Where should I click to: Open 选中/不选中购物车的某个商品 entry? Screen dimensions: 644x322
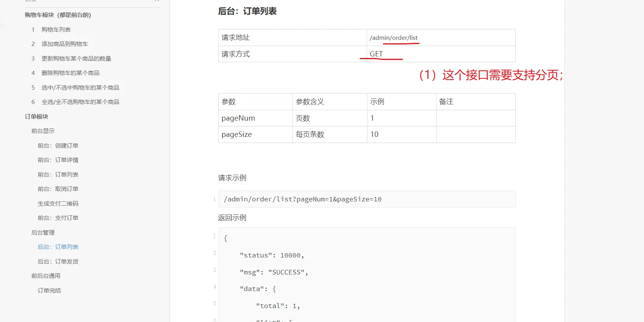coord(80,88)
